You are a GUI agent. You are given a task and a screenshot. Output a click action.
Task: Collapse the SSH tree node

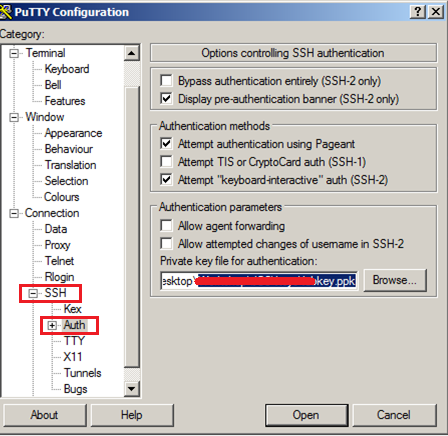click(33, 293)
